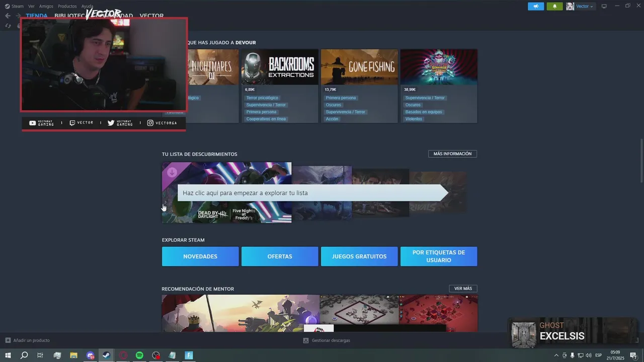Click the Steam taskbar icon

coord(107,355)
